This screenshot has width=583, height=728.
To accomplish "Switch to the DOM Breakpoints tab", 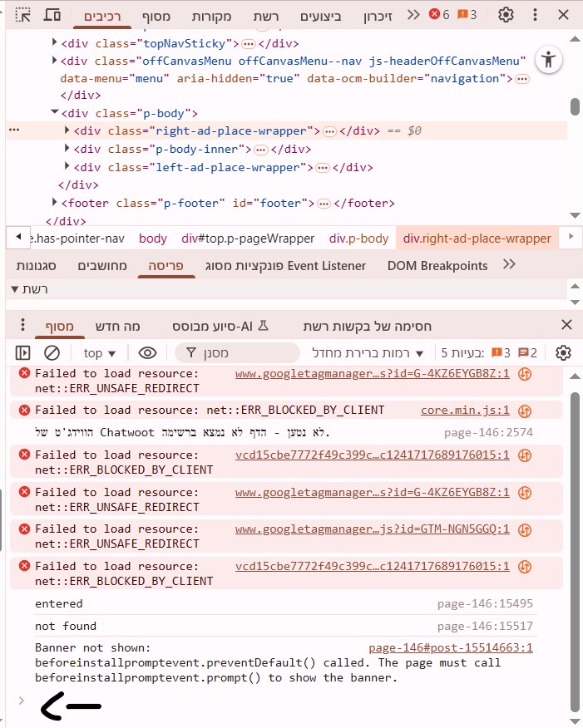I will click(x=437, y=265).
